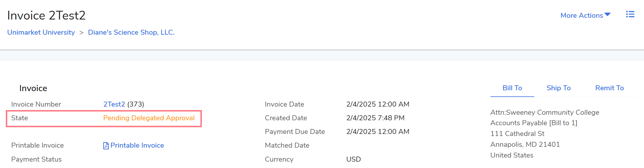This screenshot has height=168, width=644.
Task: Click the Invoice 2Test2 page title
Action: pyautogui.click(x=46, y=15)
